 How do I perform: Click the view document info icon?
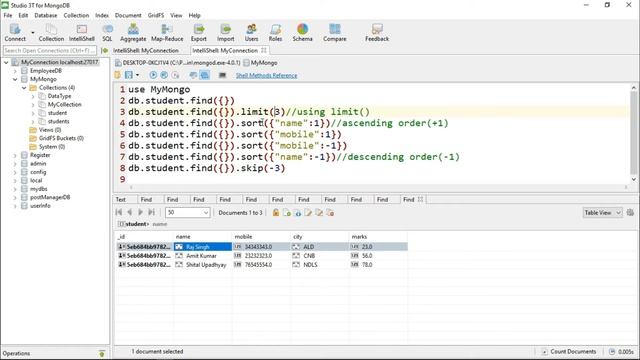(298, 213)
